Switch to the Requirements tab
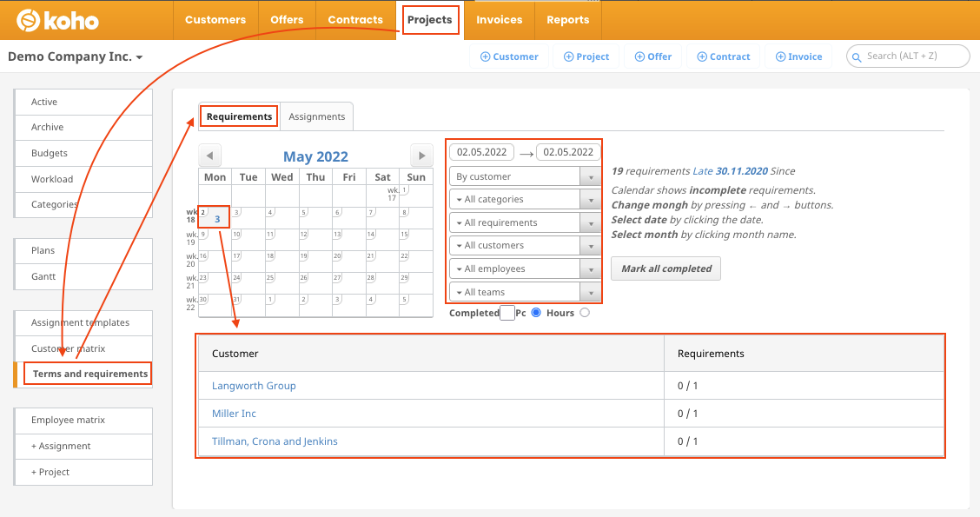 tap(240, 116)
